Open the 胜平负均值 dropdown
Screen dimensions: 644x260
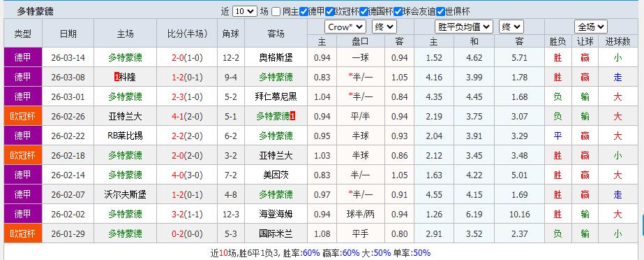[x=464, y=27]
